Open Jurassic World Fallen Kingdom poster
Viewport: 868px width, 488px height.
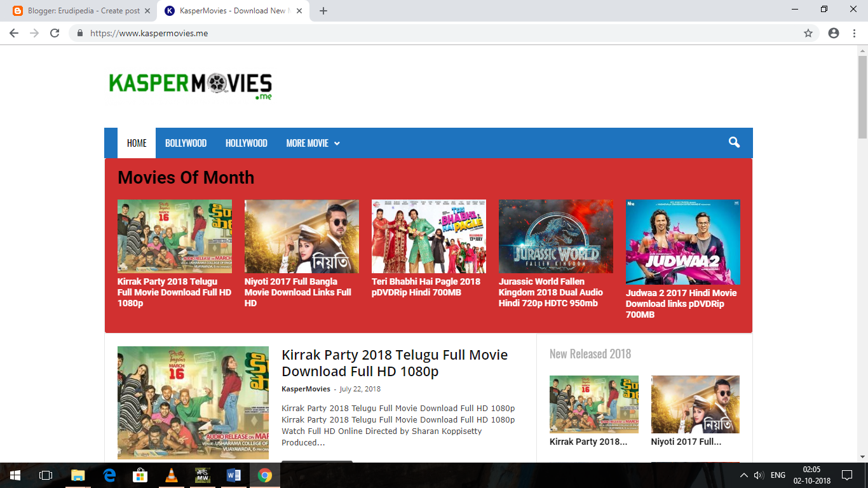tap(556, 236)
